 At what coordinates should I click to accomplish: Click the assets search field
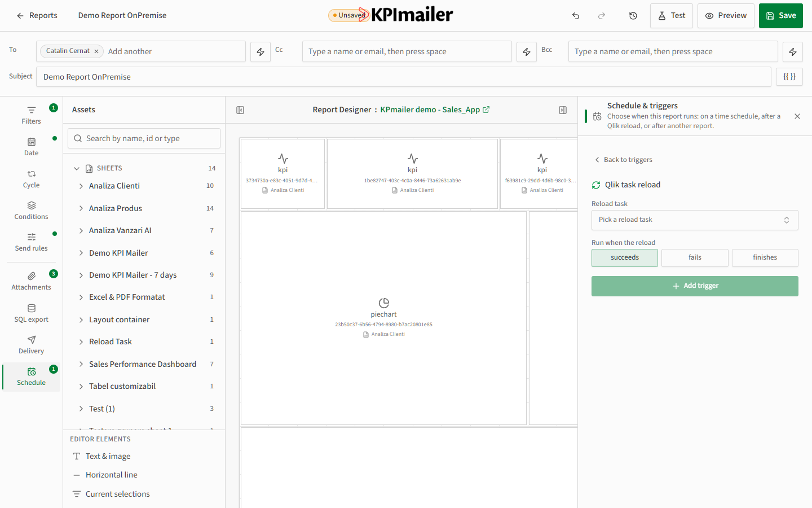pyautogui.click(x=144, y=138)
